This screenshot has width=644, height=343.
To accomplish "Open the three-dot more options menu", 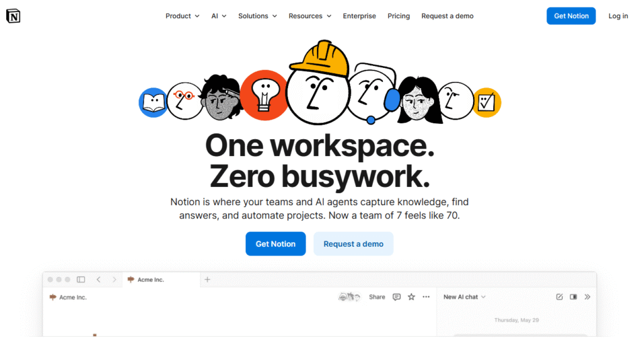I will coord(426,296).
